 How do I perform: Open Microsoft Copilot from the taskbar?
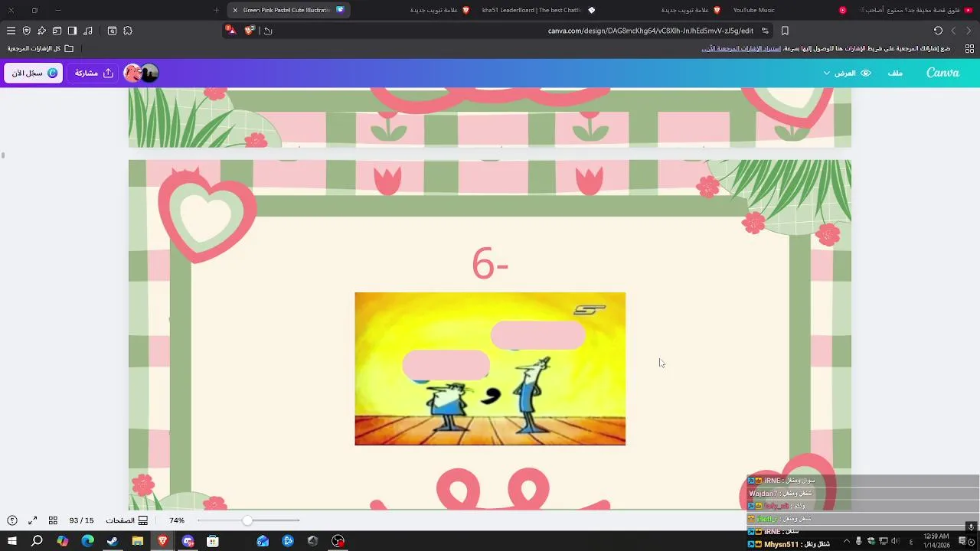[62, 541]
